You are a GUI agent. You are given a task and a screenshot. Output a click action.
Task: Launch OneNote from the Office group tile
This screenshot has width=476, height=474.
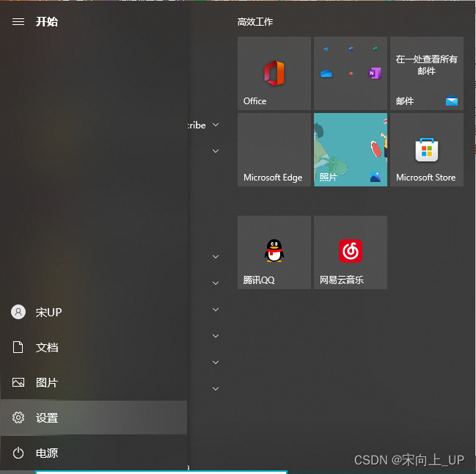click(375, 73)
